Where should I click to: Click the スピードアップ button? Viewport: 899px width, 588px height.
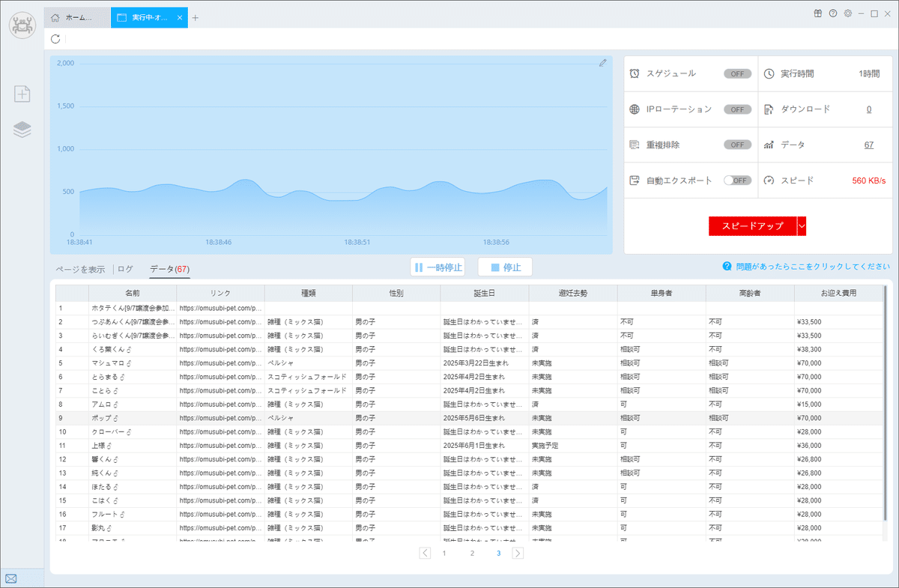tap(752, 225)
